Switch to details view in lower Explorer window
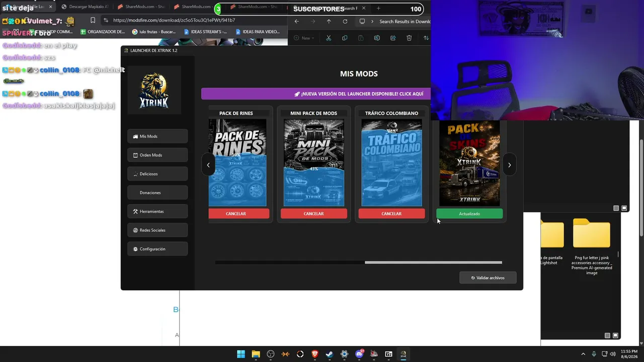This screenshot has height=362, width=644. pyautogui.click(x=607, y=335)
